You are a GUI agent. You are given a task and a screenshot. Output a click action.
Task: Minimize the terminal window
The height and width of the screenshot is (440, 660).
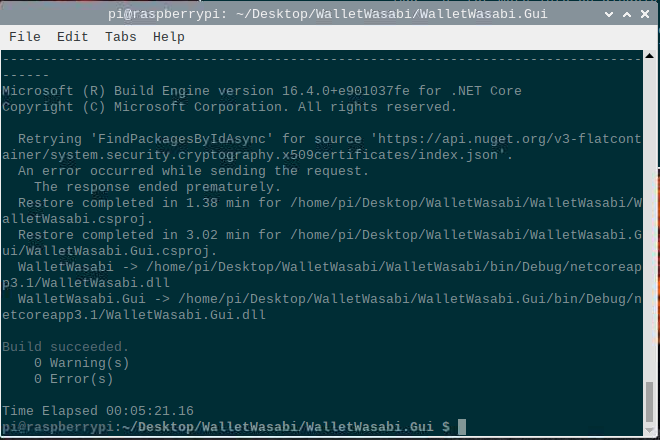609,14
